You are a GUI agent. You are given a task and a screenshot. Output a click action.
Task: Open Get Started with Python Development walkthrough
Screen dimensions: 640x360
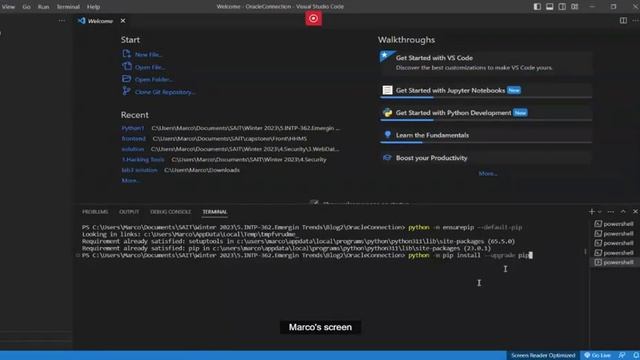point(486,113)
